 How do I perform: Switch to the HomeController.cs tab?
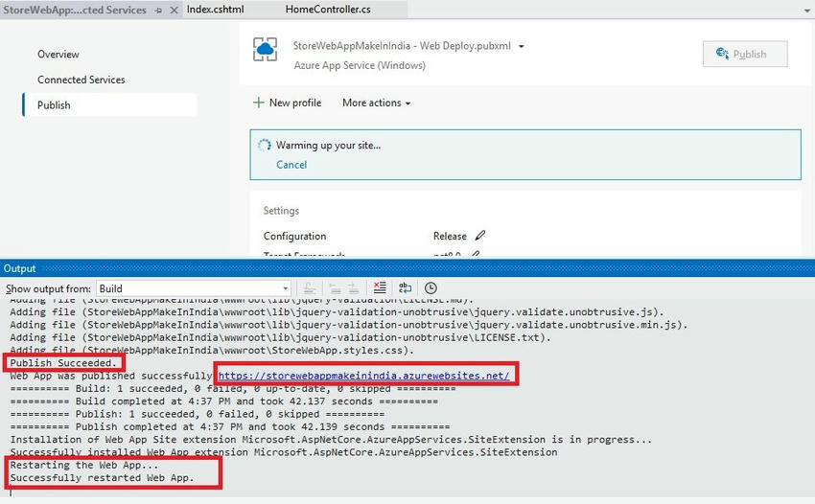point(328,10)
